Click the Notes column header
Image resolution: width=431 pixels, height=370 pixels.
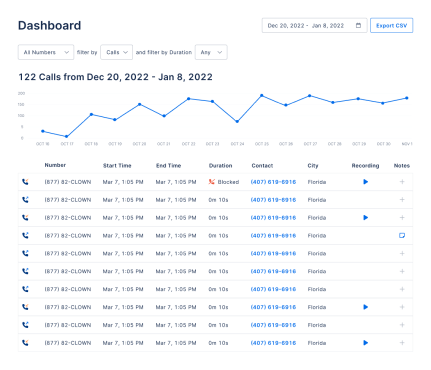[402, 166]
